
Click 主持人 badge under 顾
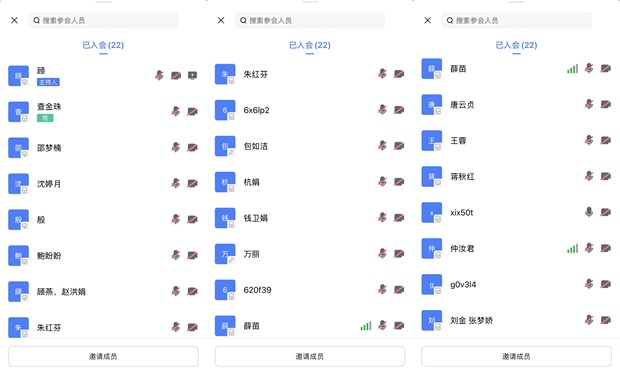(x=48, y=82)
